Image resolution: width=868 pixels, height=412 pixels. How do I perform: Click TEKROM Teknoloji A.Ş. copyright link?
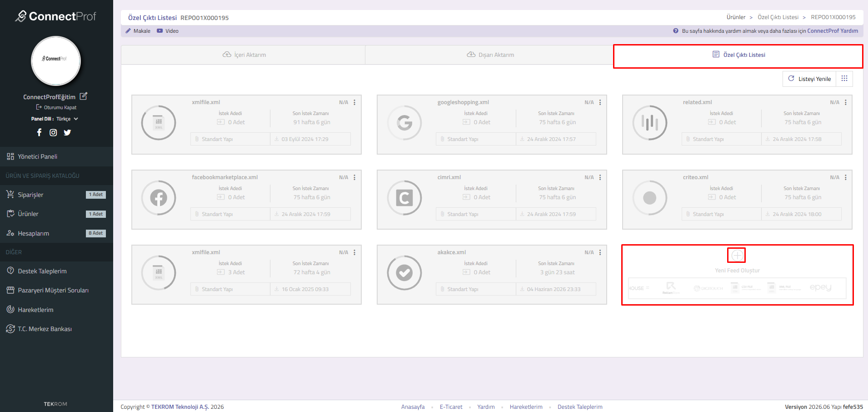(x=180, y=407)
